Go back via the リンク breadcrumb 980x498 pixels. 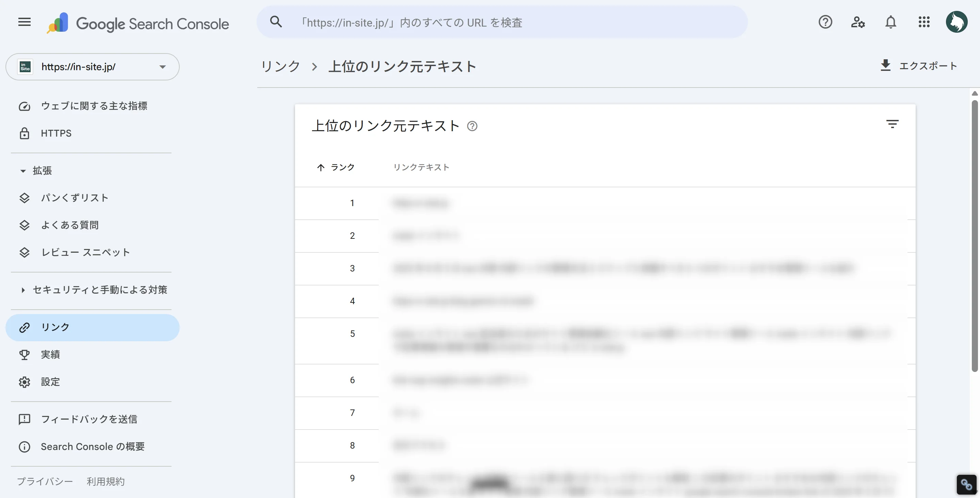280,66
